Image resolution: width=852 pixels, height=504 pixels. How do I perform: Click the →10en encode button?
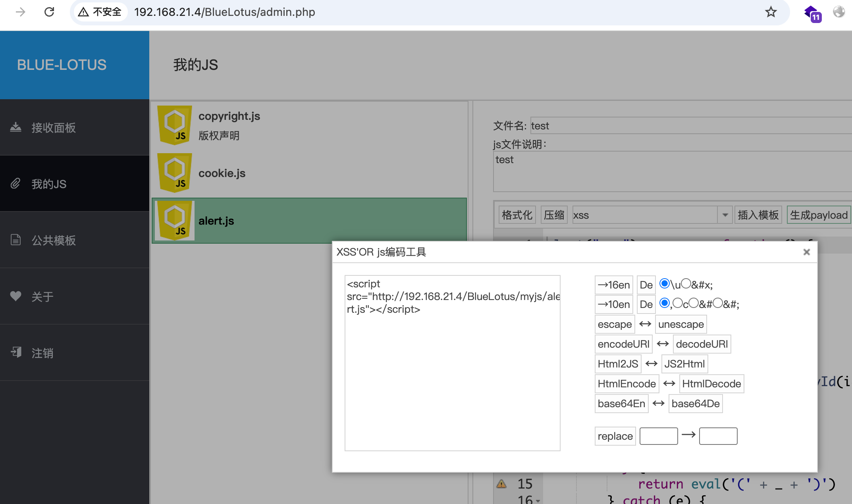[614, 304]
